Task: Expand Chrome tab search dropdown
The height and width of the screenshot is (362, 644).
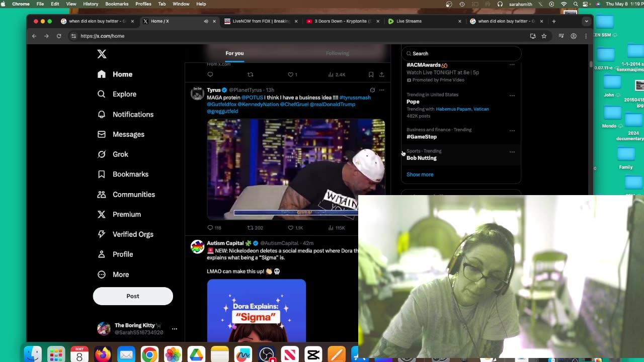Action: click(x=586, y=21)
